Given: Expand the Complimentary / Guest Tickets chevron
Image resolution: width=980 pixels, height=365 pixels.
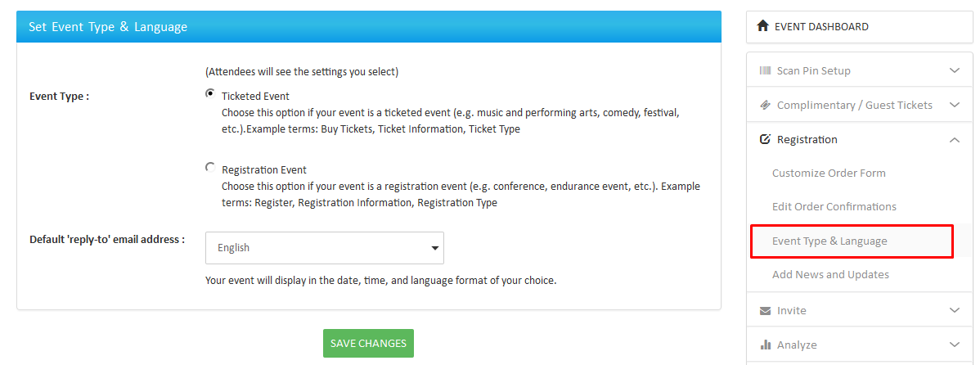Looking at the screenshot, I should (x=954, y=105).
